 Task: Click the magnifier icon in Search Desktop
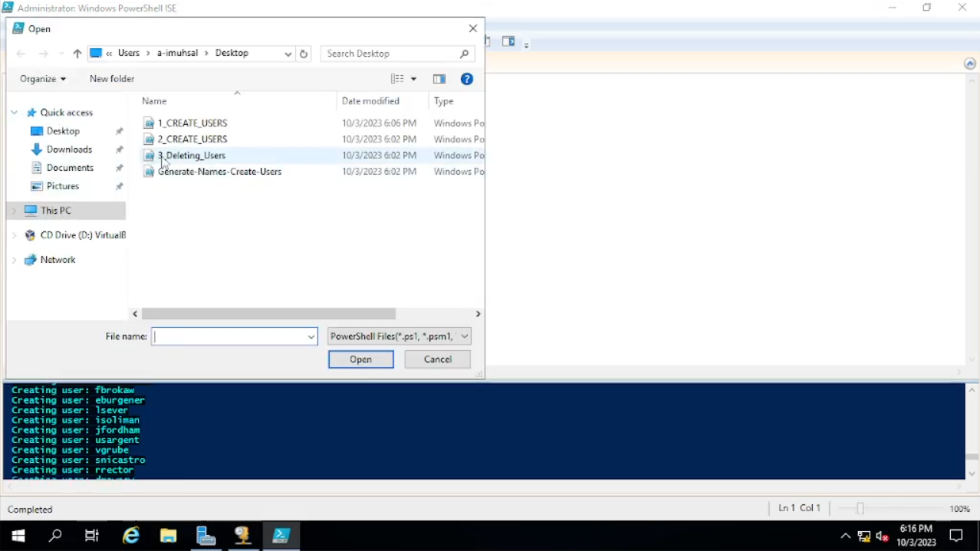click(465, 54)
